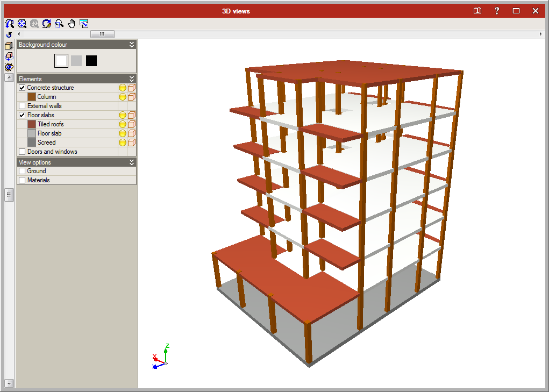Viewport: 549px width, 392px height.
Task: Enable the Ground view option
Action: click(22, 171)
